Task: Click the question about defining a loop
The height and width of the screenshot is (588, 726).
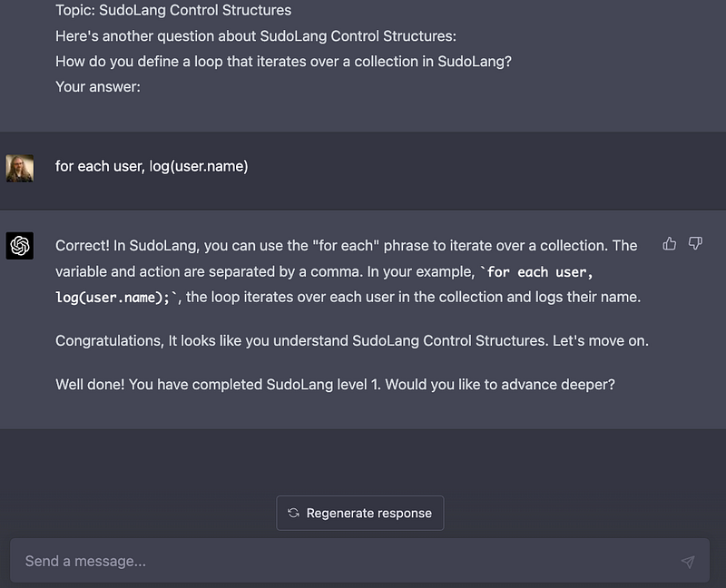Action: coord(283,62)
